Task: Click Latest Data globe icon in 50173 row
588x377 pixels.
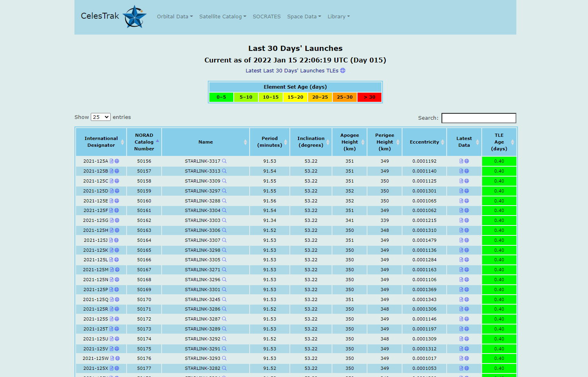Action: tap(467, 329)
